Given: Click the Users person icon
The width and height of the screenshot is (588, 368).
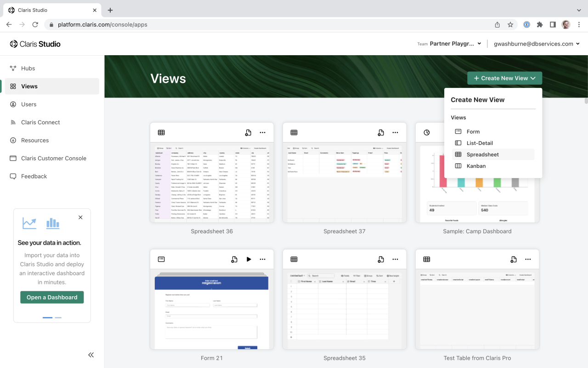Looking at the screenshot, I should (13, 104).
